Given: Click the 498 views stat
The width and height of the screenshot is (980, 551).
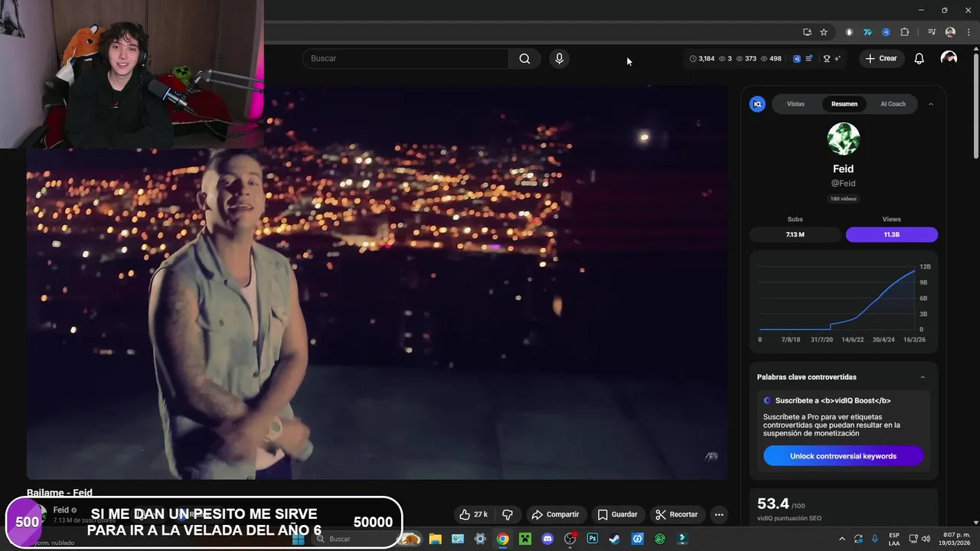Looking at the screenshot, I should [771, 58].
